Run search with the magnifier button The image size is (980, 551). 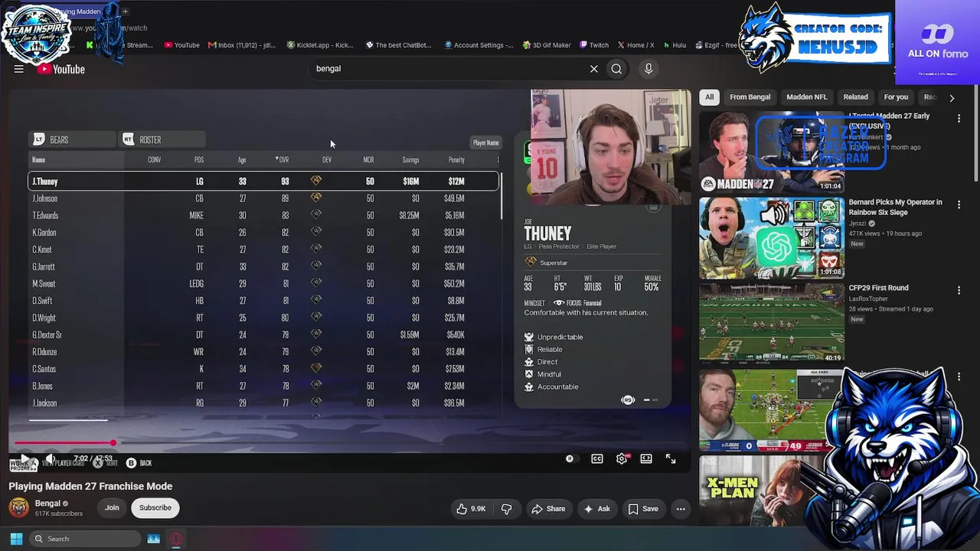pos(616,69)
